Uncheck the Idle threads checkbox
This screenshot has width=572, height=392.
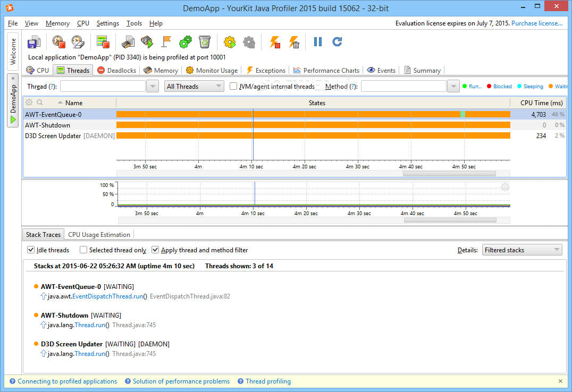tap(31, 250)
